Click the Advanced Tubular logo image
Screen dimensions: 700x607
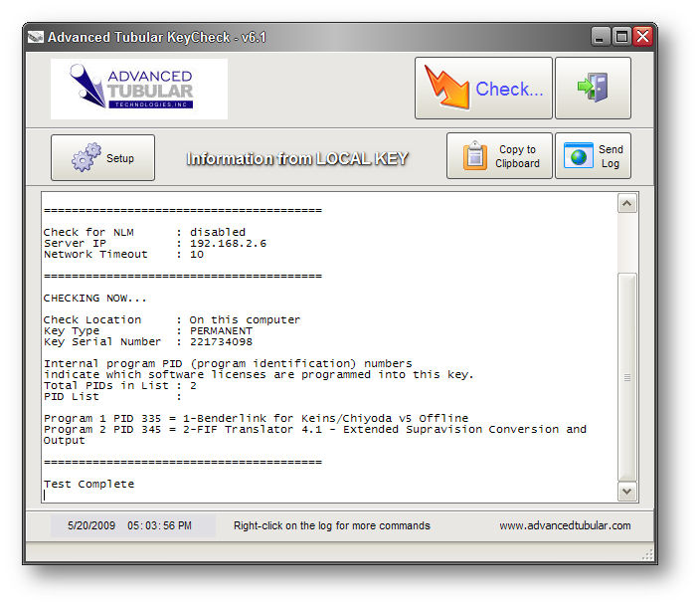point(139,89)
